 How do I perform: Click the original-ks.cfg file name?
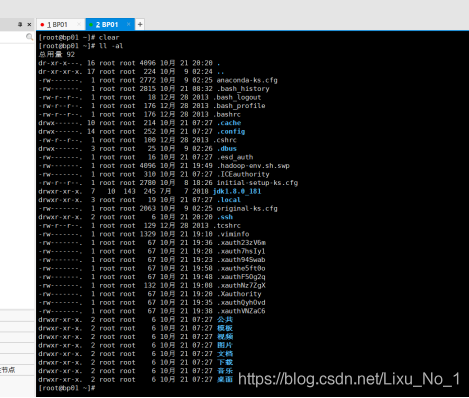coord(247,208)
